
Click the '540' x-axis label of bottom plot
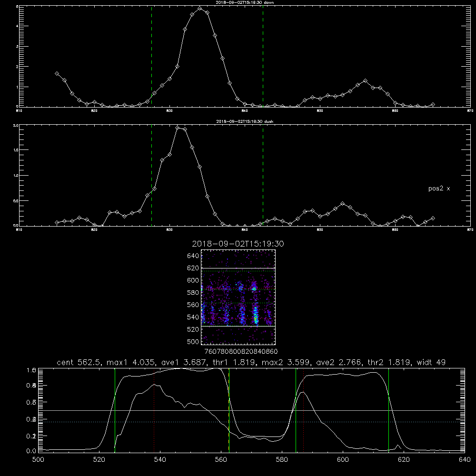click(x=160, y=460)
